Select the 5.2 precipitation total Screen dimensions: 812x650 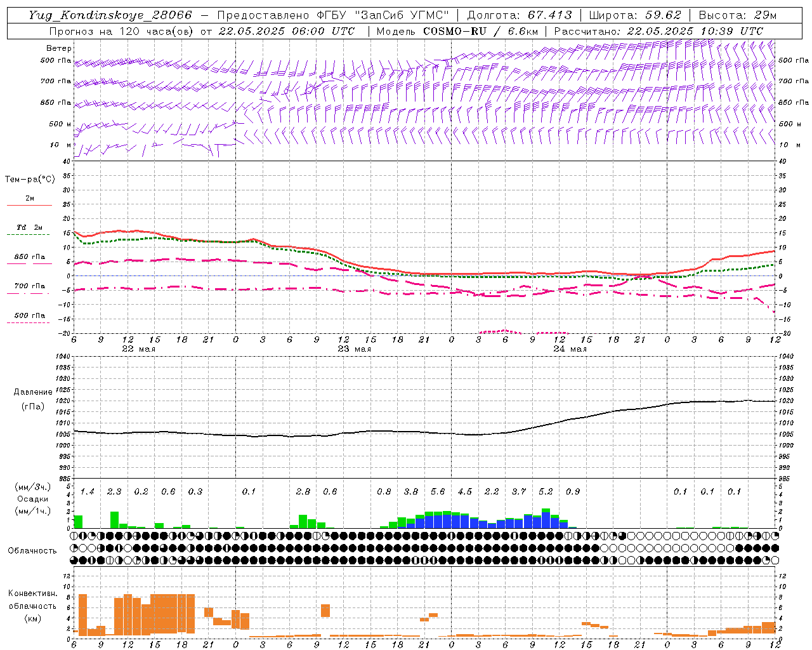546,491
